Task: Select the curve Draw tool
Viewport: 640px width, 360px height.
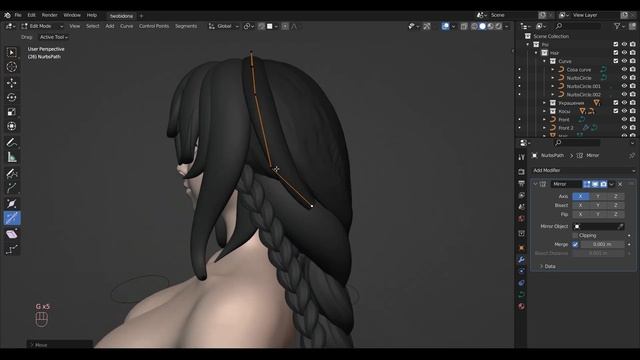Action: point(11,173)
